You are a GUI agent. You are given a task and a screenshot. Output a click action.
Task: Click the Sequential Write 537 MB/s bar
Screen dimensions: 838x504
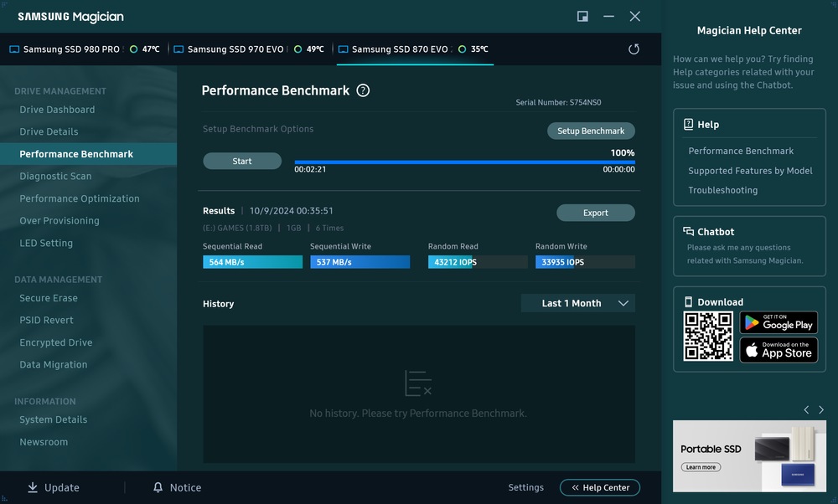[360, 261]
